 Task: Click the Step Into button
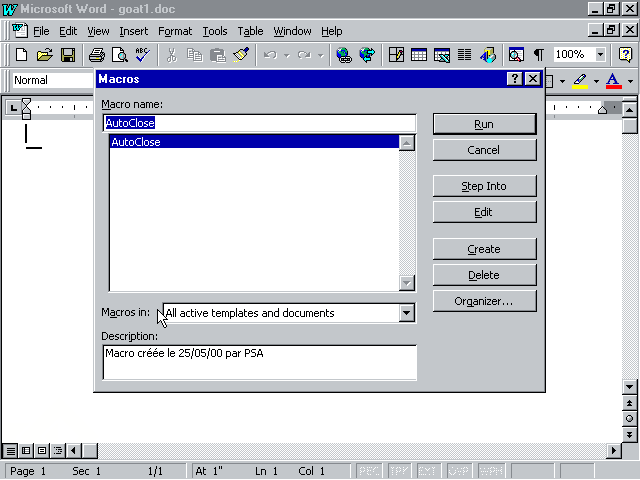tap(484, 186)
